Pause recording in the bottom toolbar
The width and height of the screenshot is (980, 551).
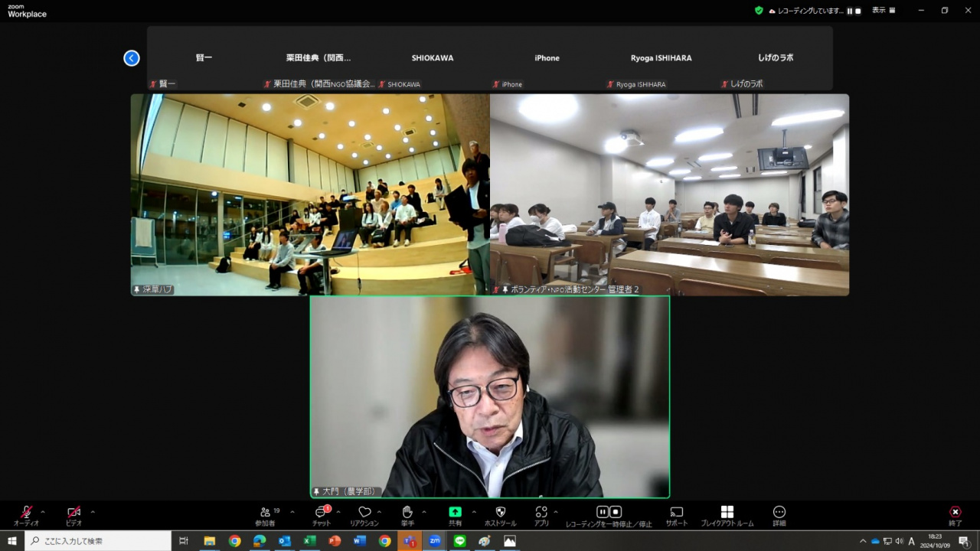coord(602,512)
